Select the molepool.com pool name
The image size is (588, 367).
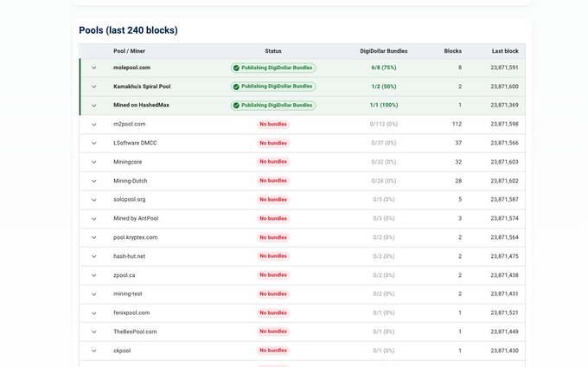pyautogui.click(x=131, y=68)
